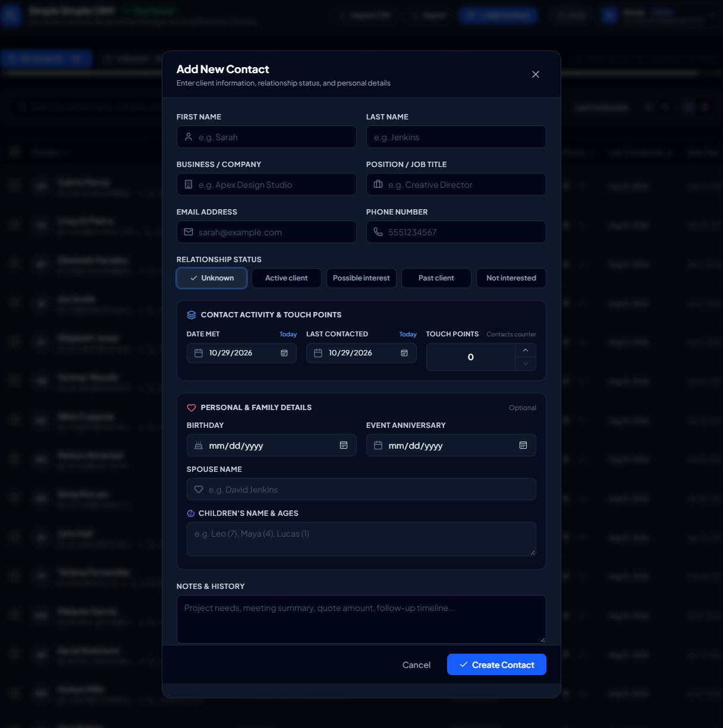
Task: Click the heart icon beside Personal & Family
Action: click(x=191, y=408)
